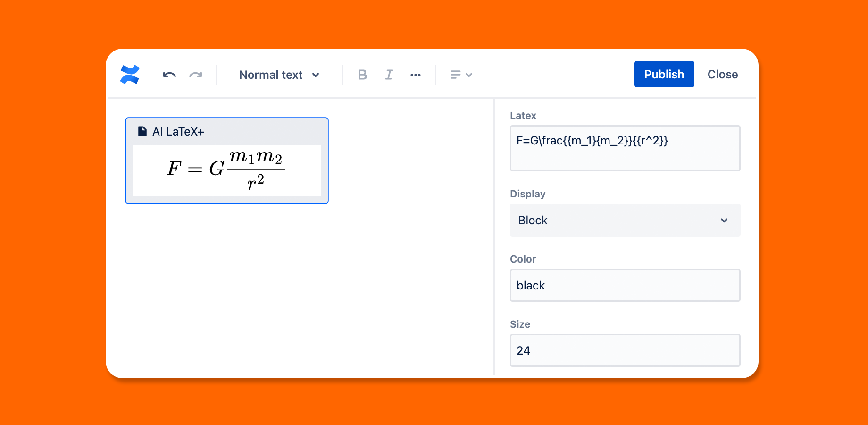868x425 pixels.
Task: Click the chevron beside the alignment icon
Action: [x=469, y=75]
